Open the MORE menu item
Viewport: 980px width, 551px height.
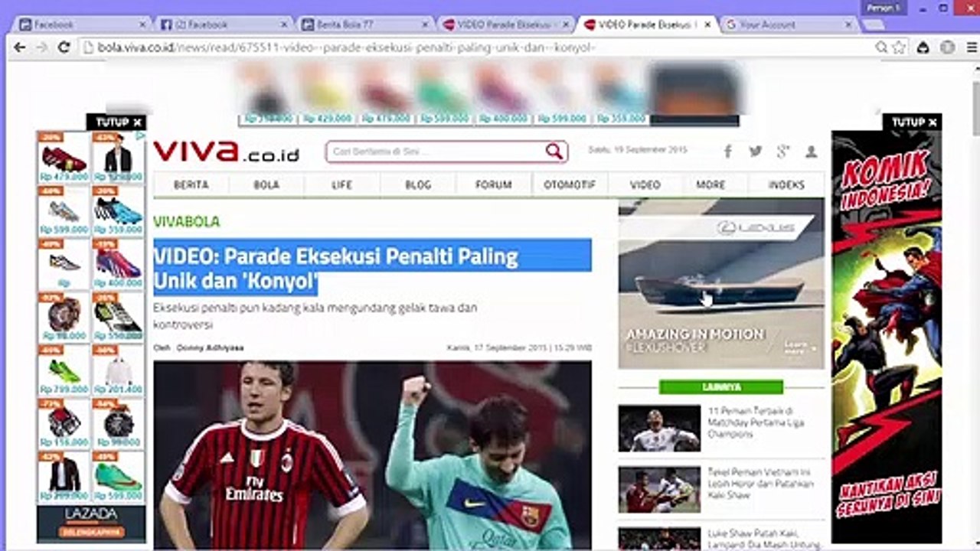coord(710,184)
